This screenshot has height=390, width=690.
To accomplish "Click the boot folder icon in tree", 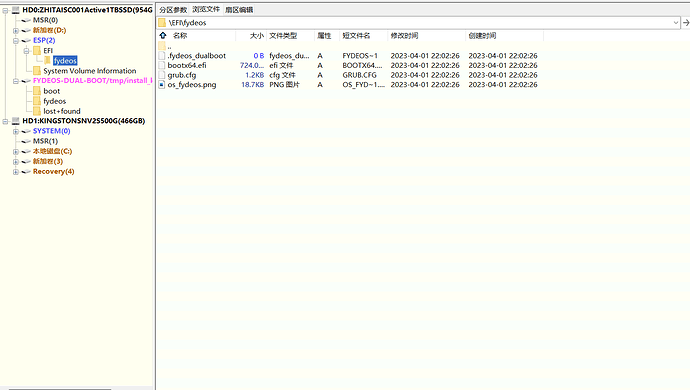I will (x=37, y=91).
